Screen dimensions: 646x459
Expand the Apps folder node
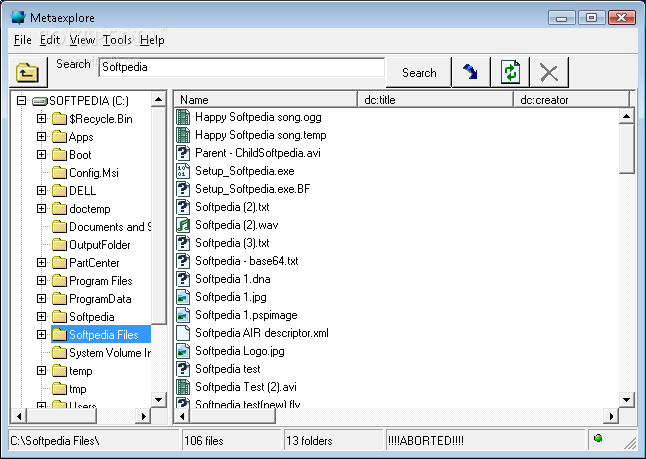(x=41, y=136)
